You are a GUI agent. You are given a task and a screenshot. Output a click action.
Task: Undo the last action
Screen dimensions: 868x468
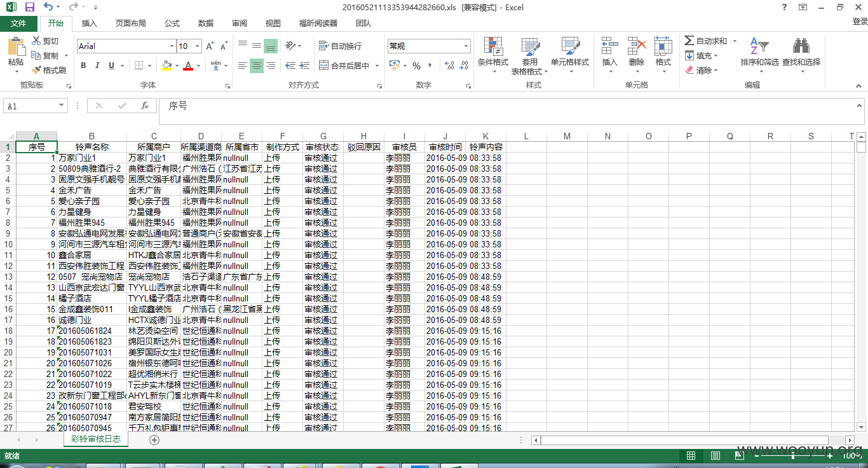49,7
